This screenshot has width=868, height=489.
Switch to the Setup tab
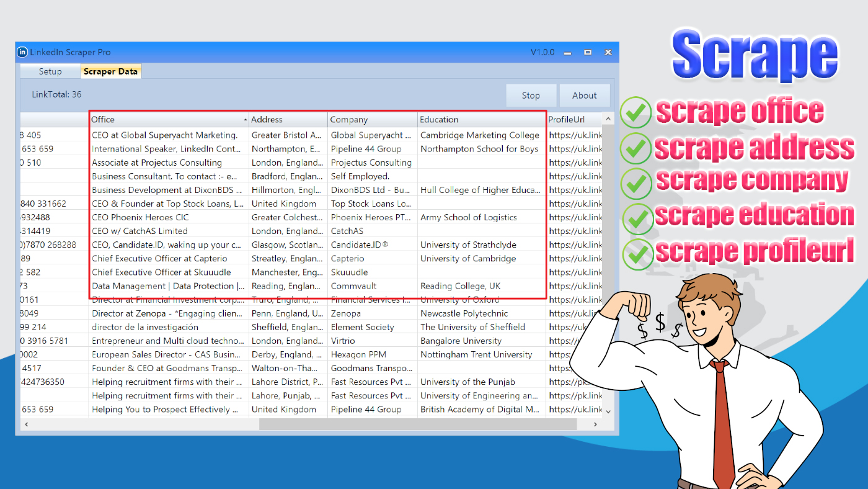pyautogui.click(x=50, y=71)
